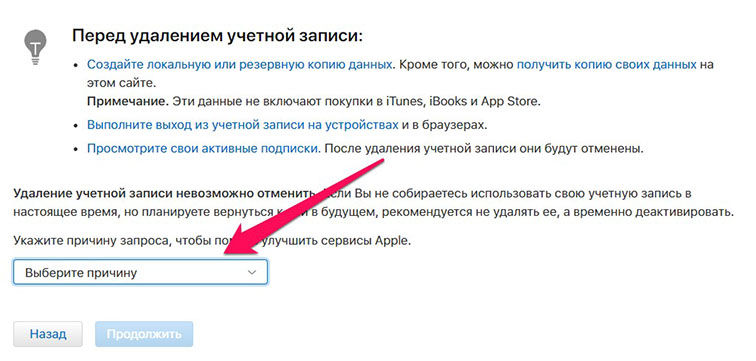The height and width of the screenshot is (361, 756).
Task: Click text "После удаления учетной записи они будут отменены"
Action: coord(484,148)
